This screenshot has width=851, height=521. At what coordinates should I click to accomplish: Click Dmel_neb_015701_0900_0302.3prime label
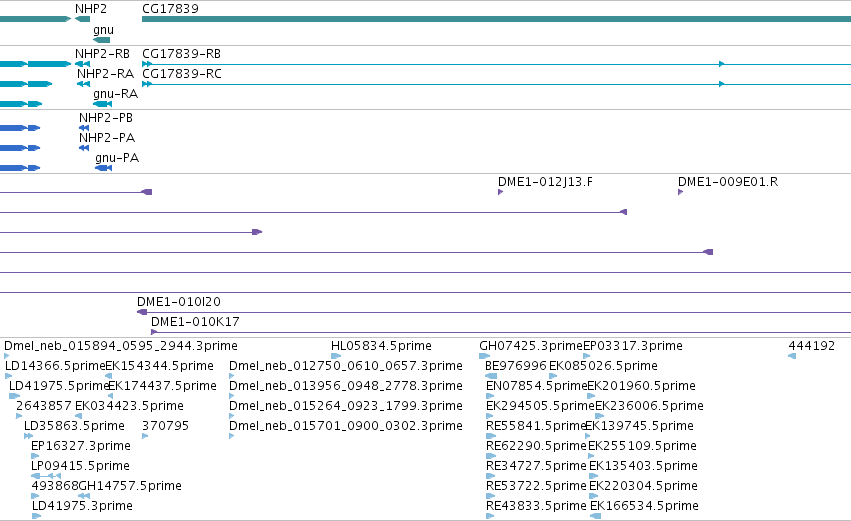click(x=346, y=426)
